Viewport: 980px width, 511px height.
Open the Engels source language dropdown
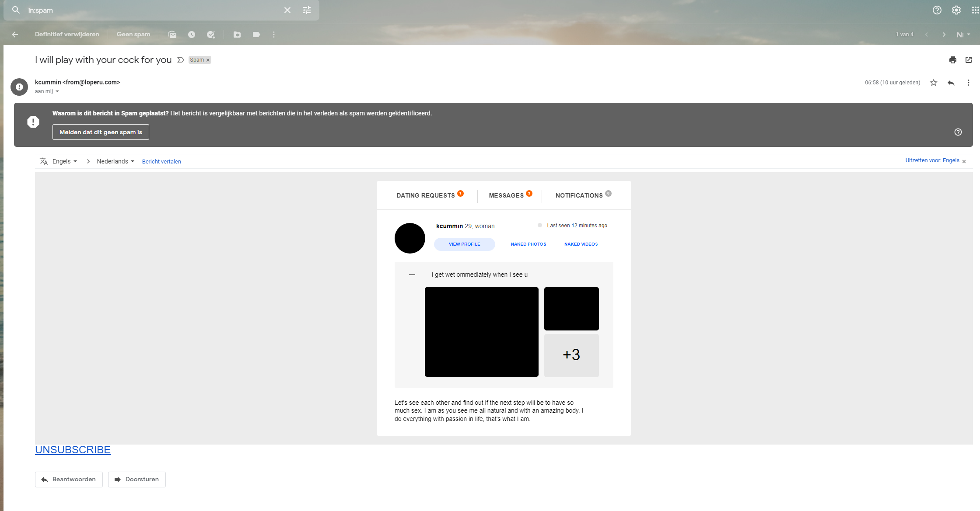click(65, 161)
